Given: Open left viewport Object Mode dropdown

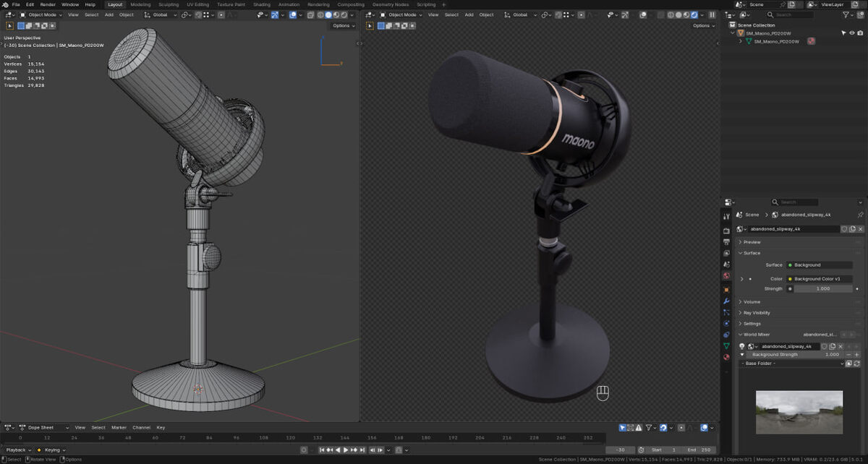Looking at the screenshot, I should tap(42, 14).
